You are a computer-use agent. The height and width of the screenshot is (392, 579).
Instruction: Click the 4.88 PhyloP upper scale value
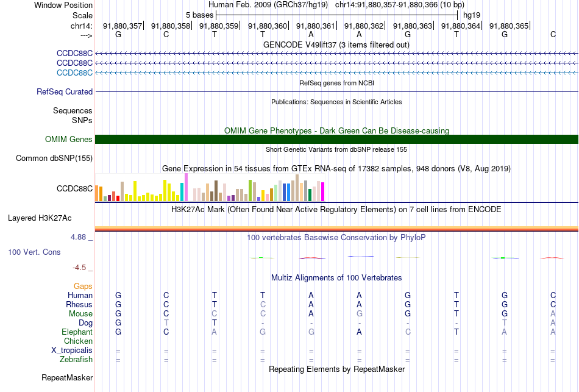78,237
